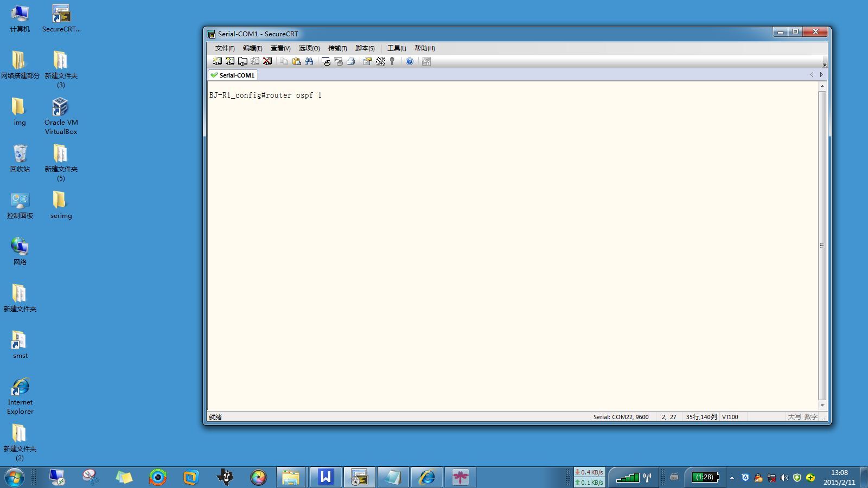Click the Keymap Editor toolbar icon
868x488 pixels.
coord(380,61)
